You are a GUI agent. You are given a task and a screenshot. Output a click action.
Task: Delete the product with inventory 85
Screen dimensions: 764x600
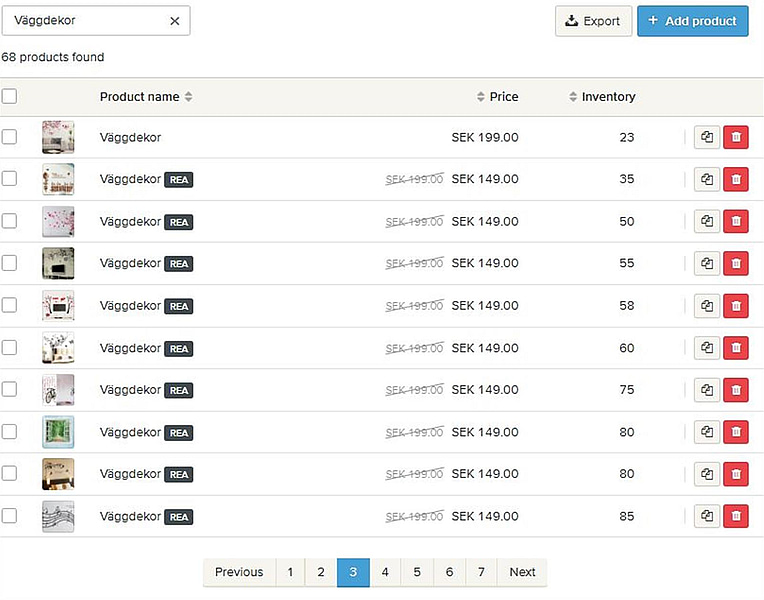tap(735, 516)
